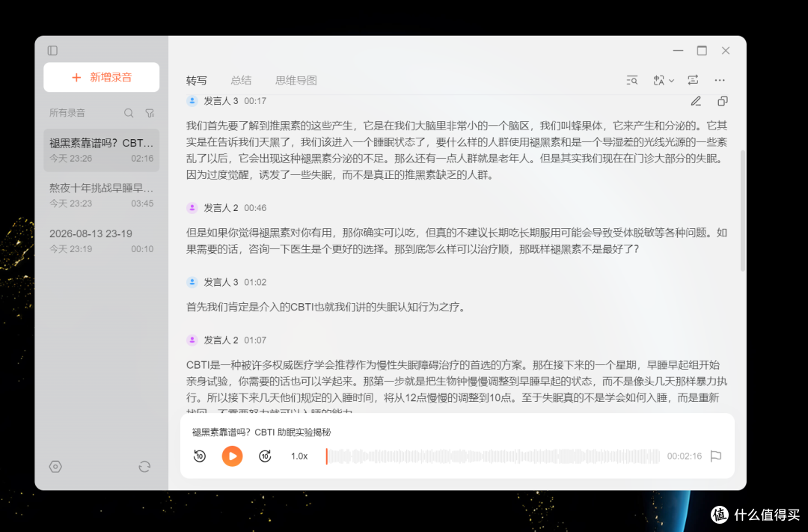Click 发言人 3 avatar at 01:02
This screenshot has width=808, height=532.
coord(192,282)
